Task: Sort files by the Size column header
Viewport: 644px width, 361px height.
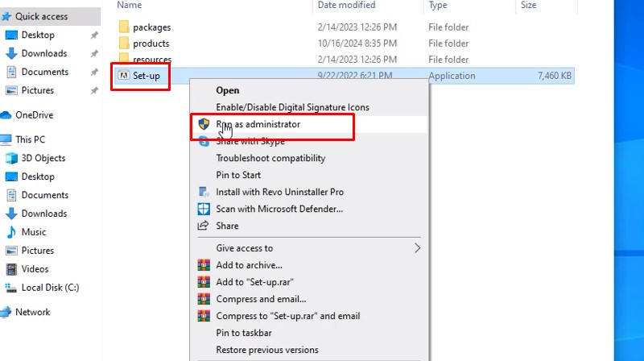Action: (528, 6)
